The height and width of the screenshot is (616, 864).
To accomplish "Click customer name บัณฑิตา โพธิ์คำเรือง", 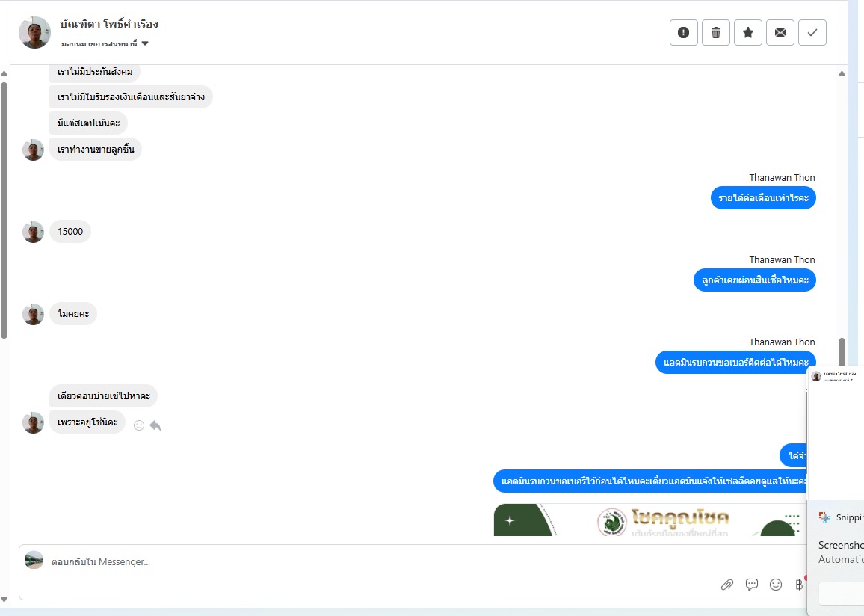I will click(109, 24).
